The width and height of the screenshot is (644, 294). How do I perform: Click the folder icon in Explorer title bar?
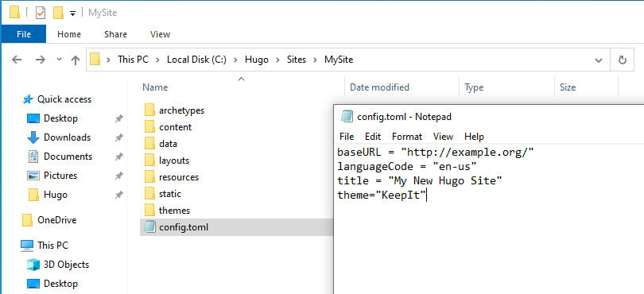[15, 13]
